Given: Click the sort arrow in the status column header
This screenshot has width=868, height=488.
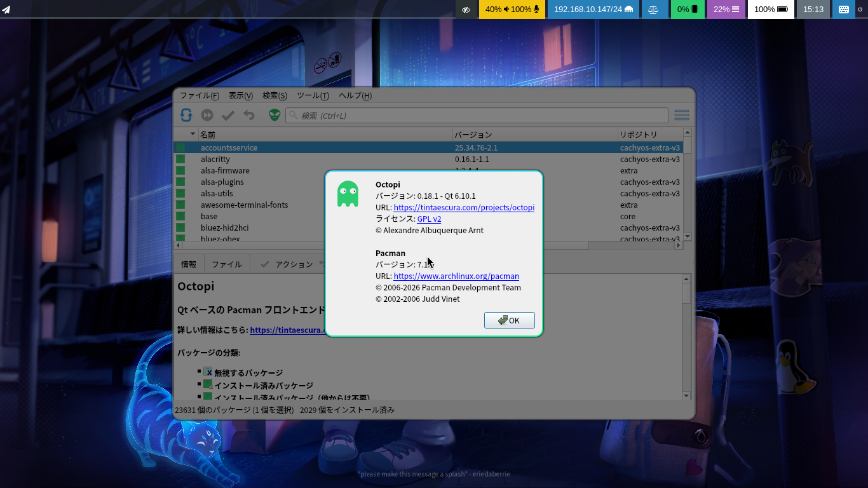Looking at the screenshot, I should coord(193,134).
